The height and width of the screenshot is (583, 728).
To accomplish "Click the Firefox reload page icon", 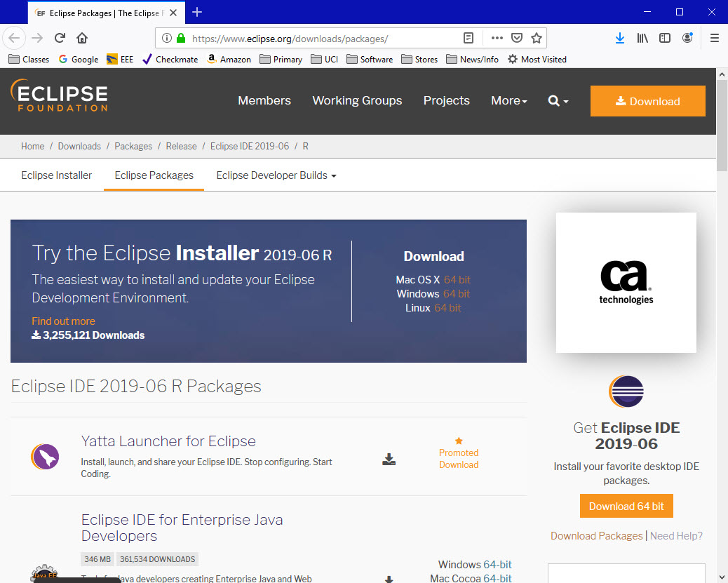I will [60, 38].
